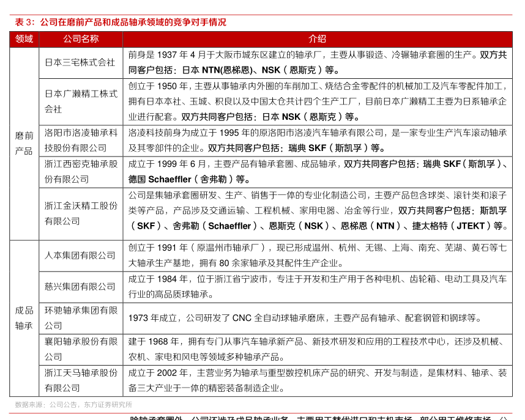Click the description starting 创立于 1991 年
Screen dimensions: 525x420
point(317,256)
